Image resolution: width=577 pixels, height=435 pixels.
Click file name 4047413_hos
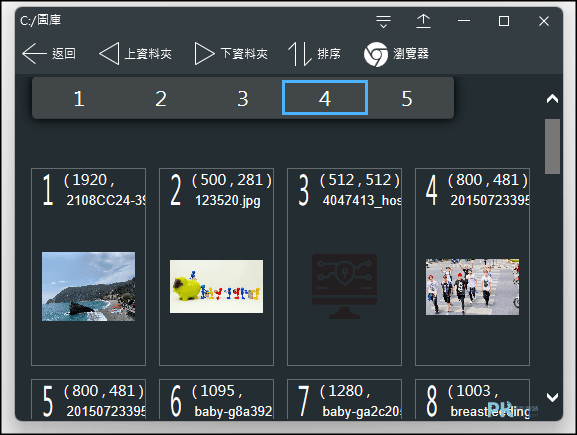pos(362,200)
